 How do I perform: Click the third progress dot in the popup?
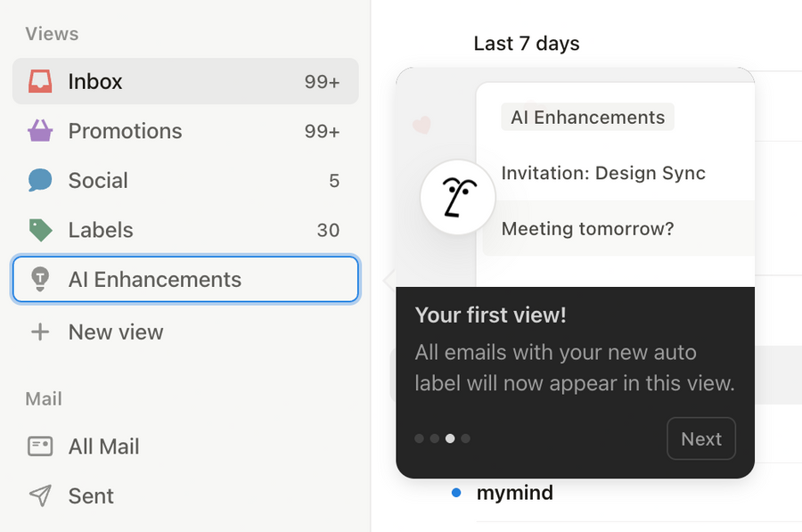[x=450, y=438]
